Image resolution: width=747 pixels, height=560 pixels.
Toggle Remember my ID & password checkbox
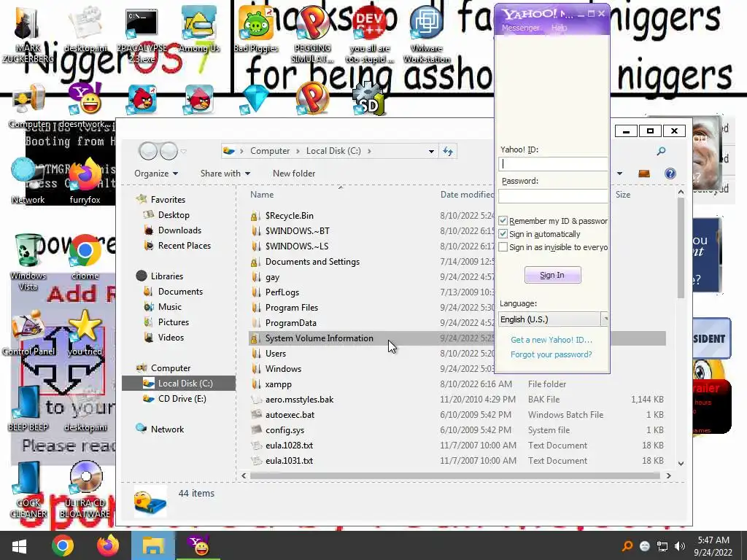tap(503, 220)
